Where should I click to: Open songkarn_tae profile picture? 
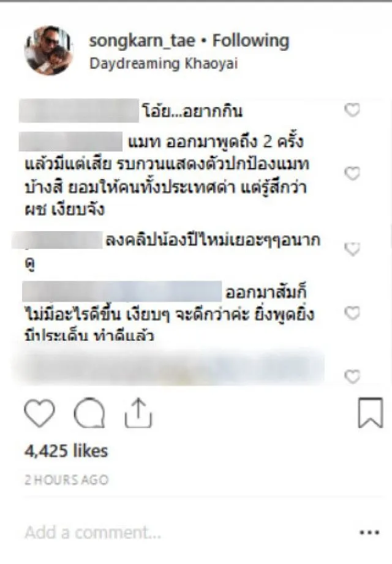[49, 50]
